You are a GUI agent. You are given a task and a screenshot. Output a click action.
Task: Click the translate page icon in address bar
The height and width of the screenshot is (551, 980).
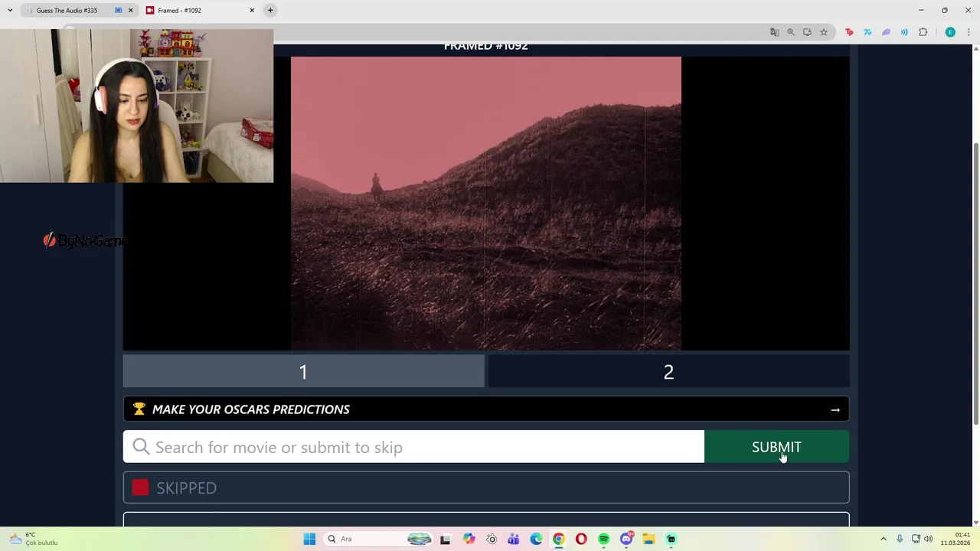pyautogui.click(x=775, y=32)
